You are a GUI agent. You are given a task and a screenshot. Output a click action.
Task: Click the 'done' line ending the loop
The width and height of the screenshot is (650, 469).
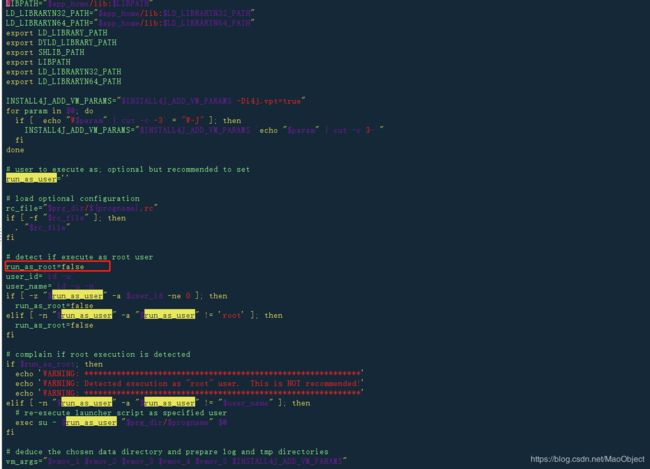pyautogui.click(x=15, y=150)
